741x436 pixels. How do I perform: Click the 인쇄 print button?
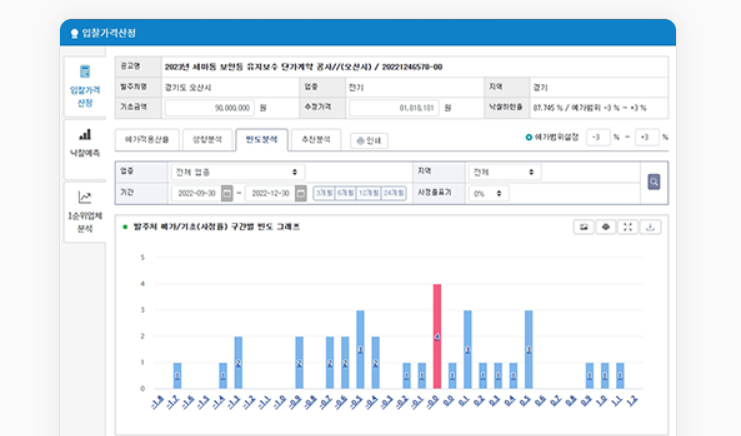(x=369, y=140)
